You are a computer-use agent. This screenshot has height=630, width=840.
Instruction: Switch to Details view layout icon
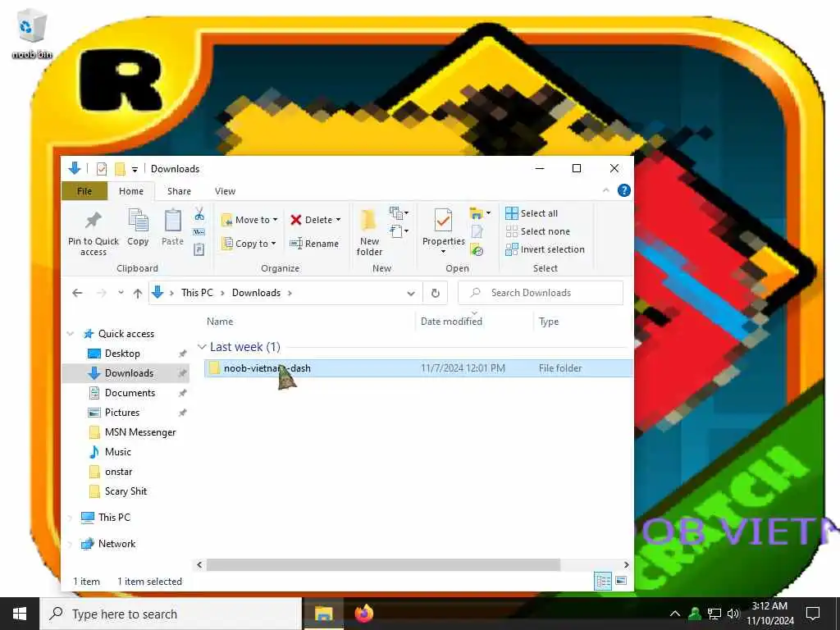(x=603, y=581)
